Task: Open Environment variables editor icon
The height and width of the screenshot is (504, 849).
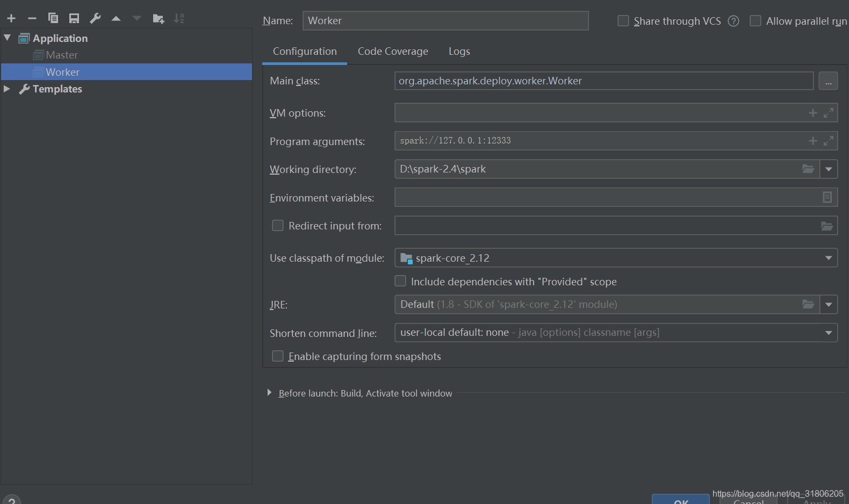Action: (828, 197)
